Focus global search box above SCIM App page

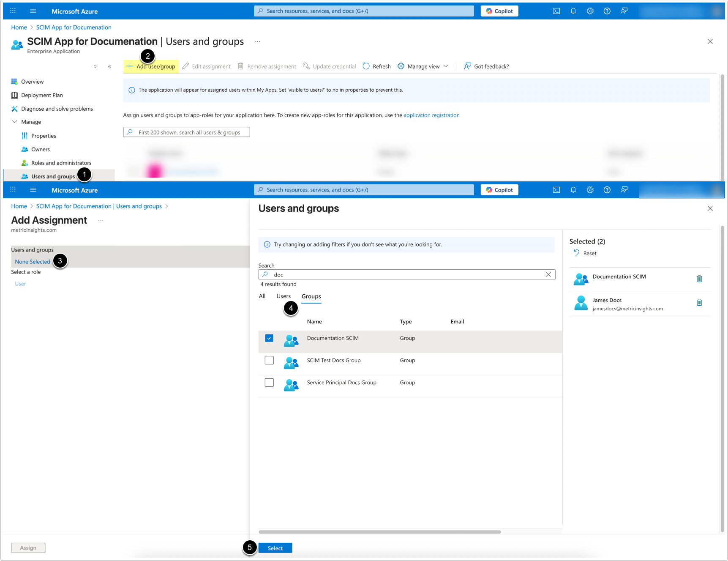click(x=364, y=11)
